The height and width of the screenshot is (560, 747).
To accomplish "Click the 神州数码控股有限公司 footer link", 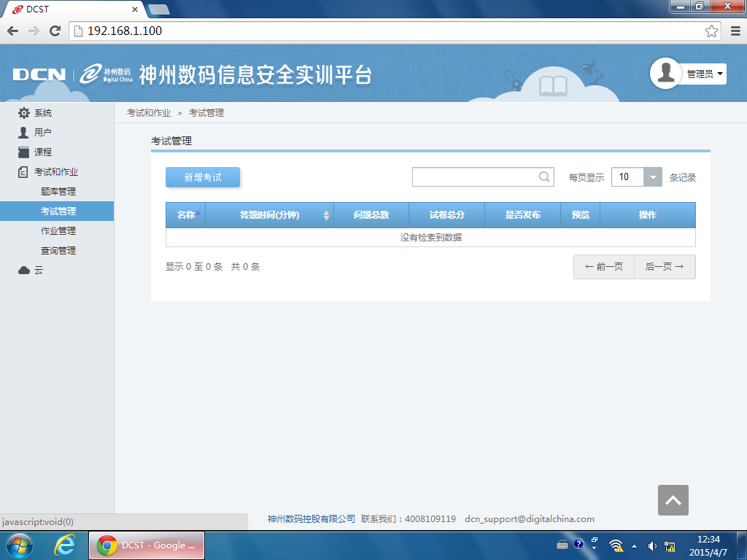I will [311, 519].
